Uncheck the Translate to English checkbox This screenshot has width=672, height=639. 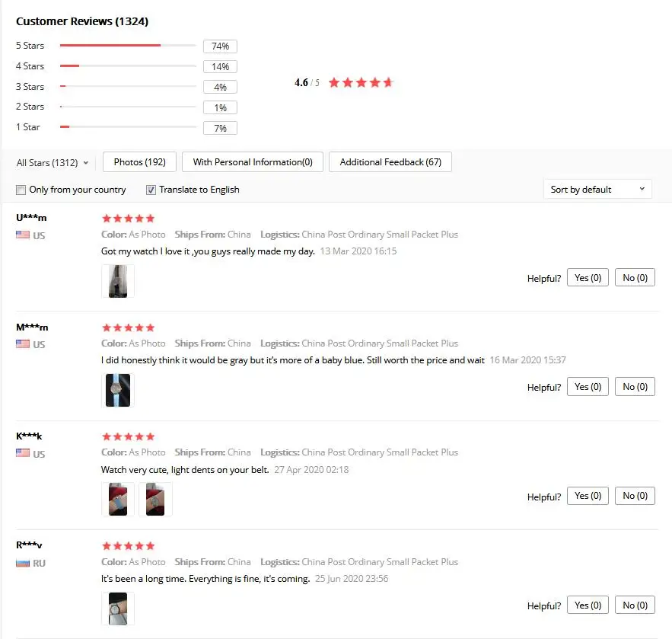151,190
